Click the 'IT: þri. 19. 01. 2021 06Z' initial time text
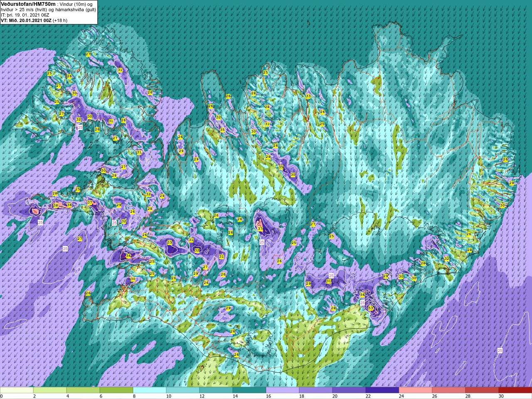The width and height of the screenshot is (532, 399). (x=25, y=15)
